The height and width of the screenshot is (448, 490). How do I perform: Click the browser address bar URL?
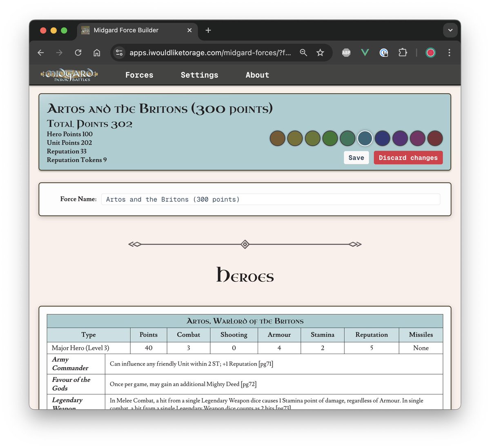coord(210,53)
